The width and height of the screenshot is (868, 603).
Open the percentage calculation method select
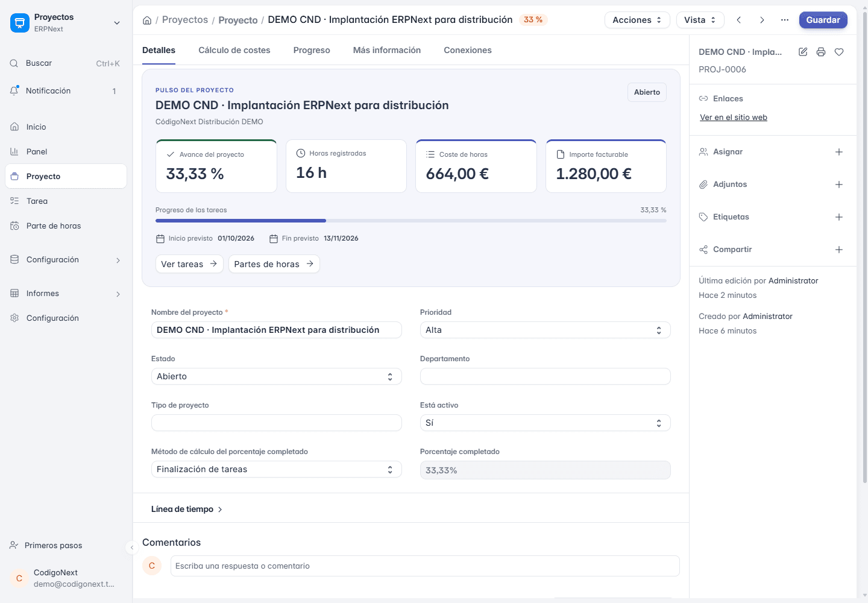click(276, 469)
